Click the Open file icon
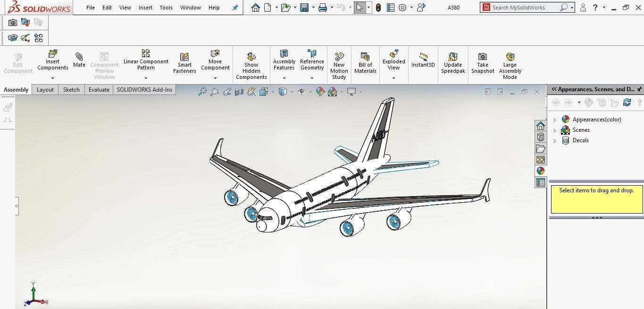 (285, 8)
